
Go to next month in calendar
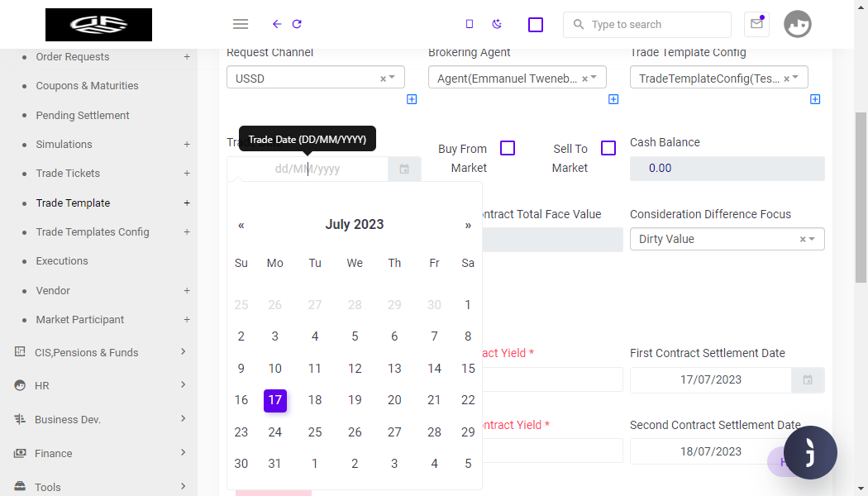coord(468,226)
